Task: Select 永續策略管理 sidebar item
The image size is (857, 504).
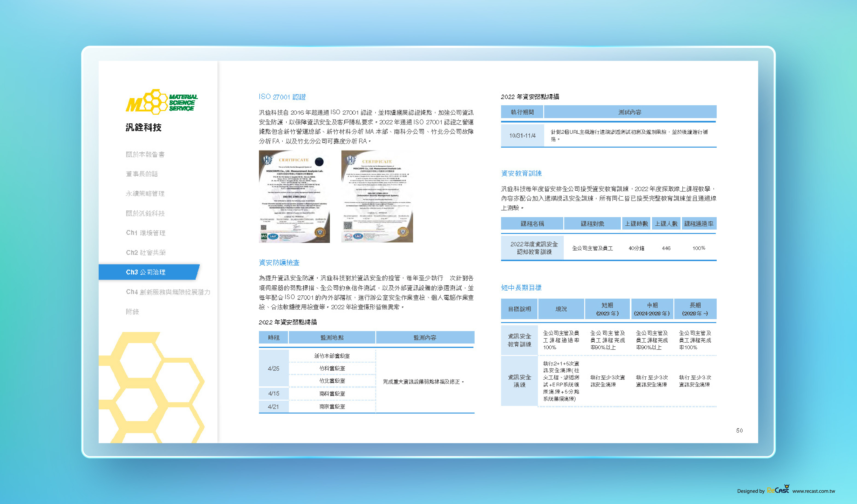Action: point(145,193)
